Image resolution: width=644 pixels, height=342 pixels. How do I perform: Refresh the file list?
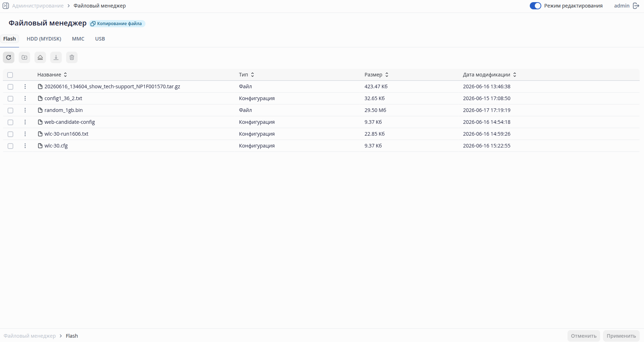point(9,57)
